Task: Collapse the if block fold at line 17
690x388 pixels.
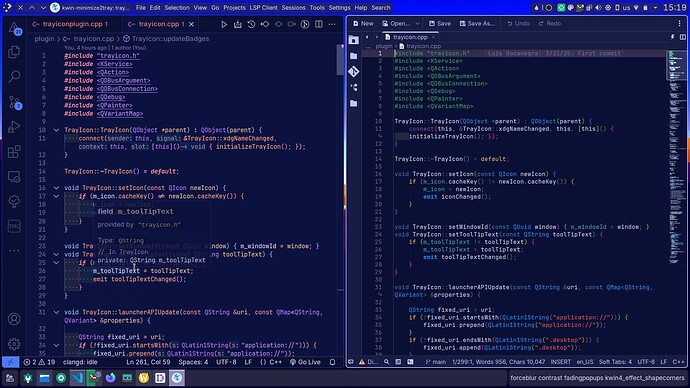Action: pos(56,196)
